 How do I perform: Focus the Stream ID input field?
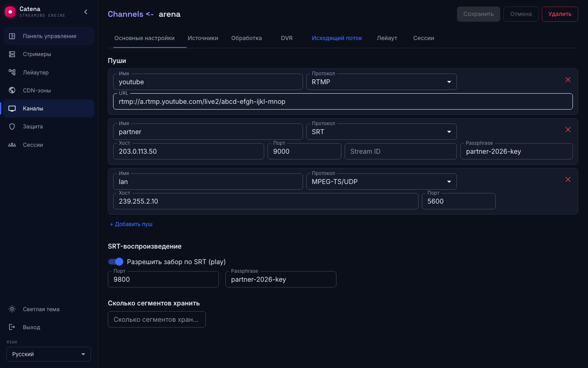click(x=401, y=151)
